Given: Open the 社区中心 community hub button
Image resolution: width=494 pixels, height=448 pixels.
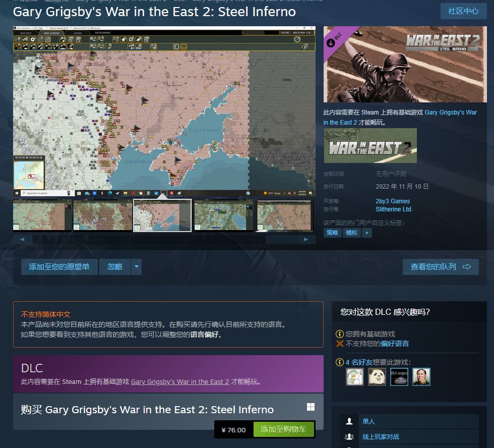Looking at the screenshot, I should tap(463, 11).
